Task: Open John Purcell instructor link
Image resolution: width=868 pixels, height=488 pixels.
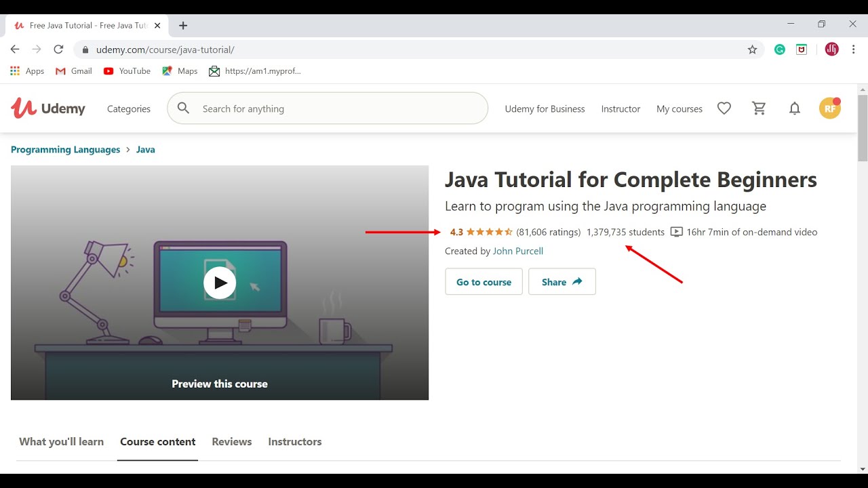Action: coord(518,251)
